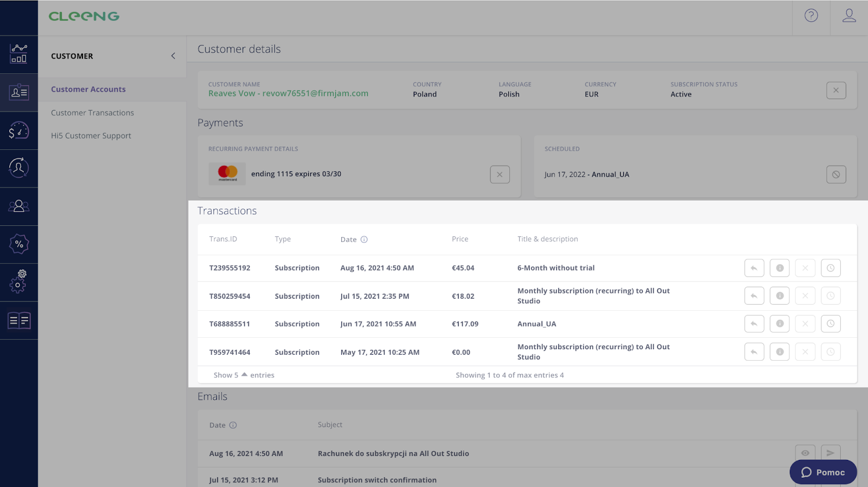Select the customer accounts sidebar icon

point(19,92)
